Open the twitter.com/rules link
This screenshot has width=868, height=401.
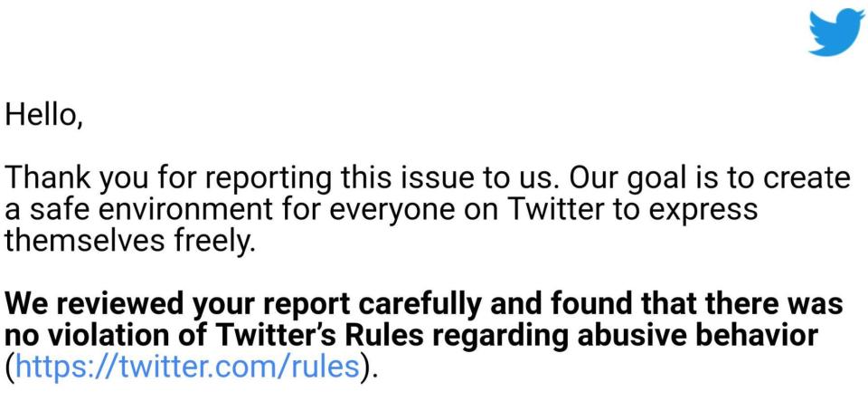tap(188, 368)
